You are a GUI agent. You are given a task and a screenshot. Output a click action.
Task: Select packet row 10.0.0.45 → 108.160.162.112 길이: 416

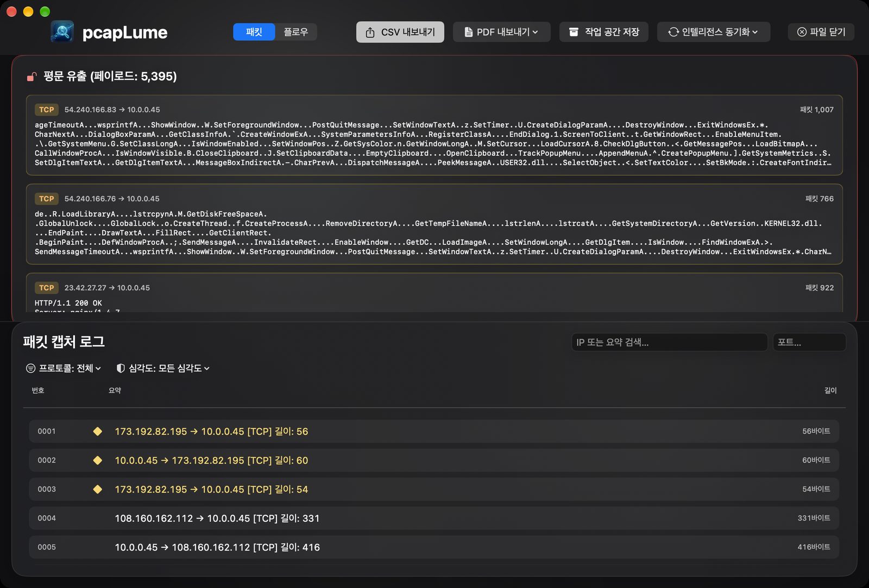pyautogui.click(x=434, y=547)
